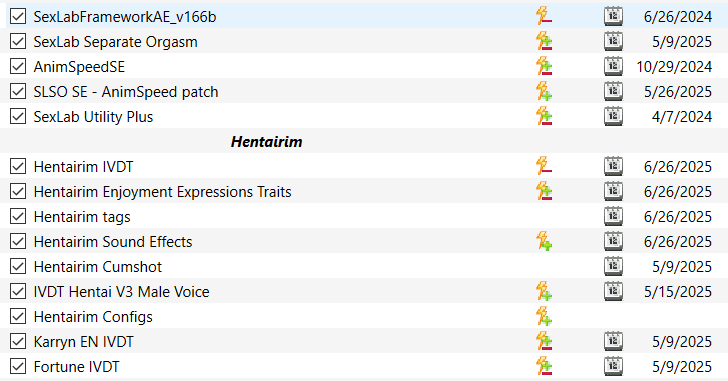
Task: Toggle the AnimSpeedSE mod checkbox
Action: [18, 66]
